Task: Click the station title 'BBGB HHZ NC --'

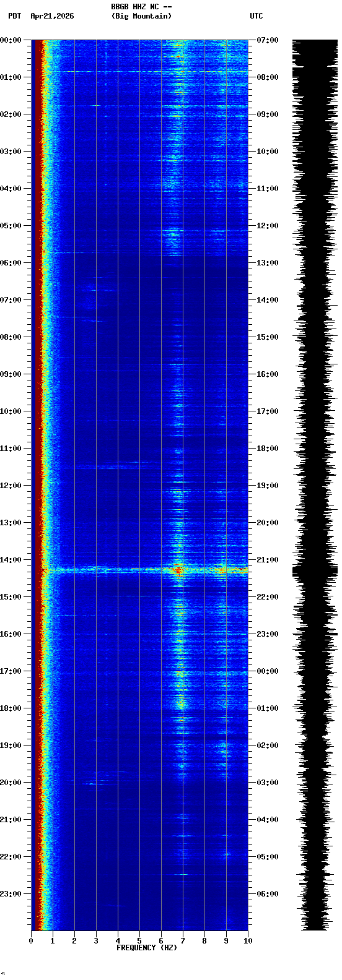Action: [141, 7]
